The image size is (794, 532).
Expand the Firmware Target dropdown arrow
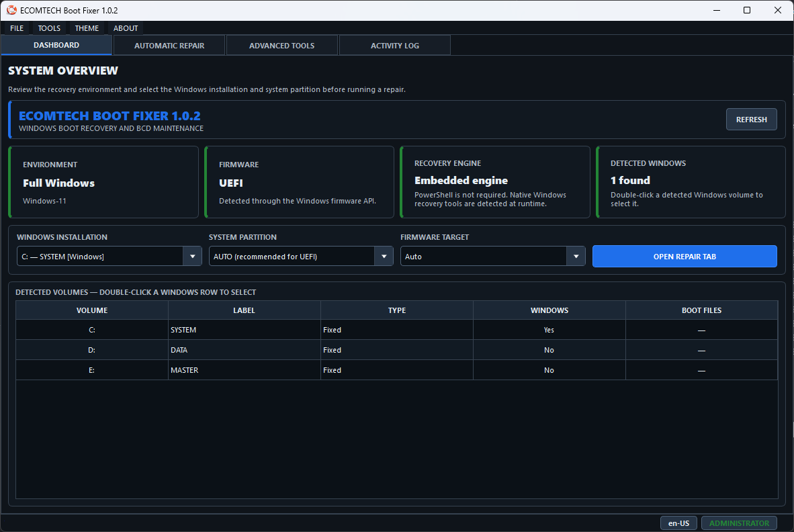pos(576,257)
